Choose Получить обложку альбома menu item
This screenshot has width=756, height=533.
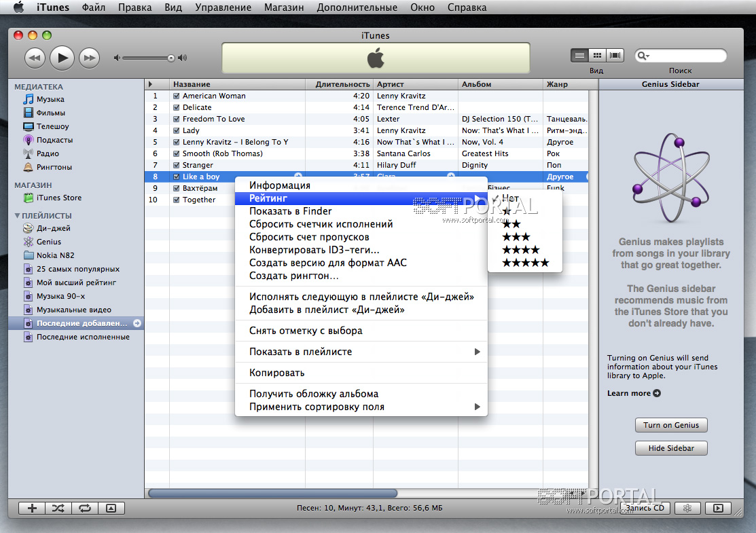click(x=361, y=394)
